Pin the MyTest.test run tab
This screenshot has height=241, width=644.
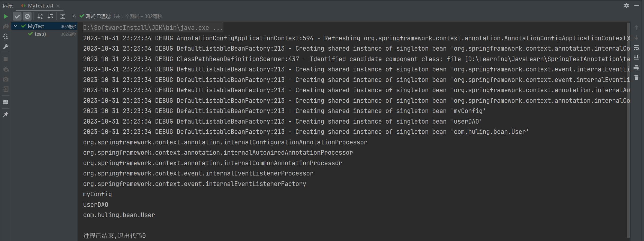tap(6, 114)
